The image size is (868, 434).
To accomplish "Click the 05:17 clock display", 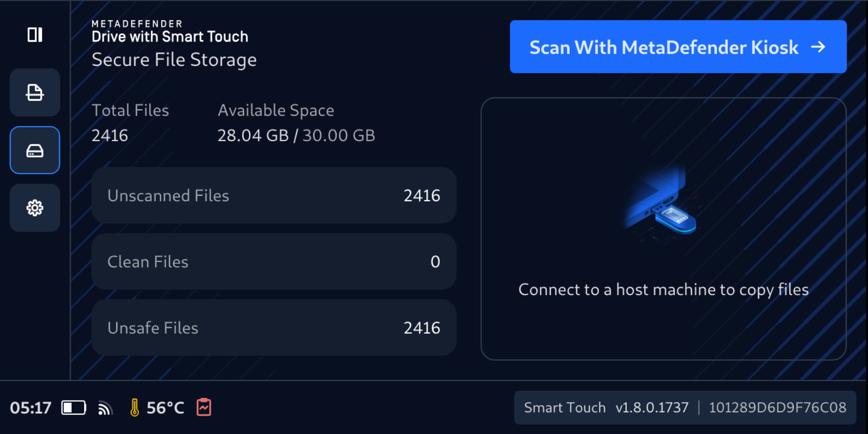I will 31,408.
